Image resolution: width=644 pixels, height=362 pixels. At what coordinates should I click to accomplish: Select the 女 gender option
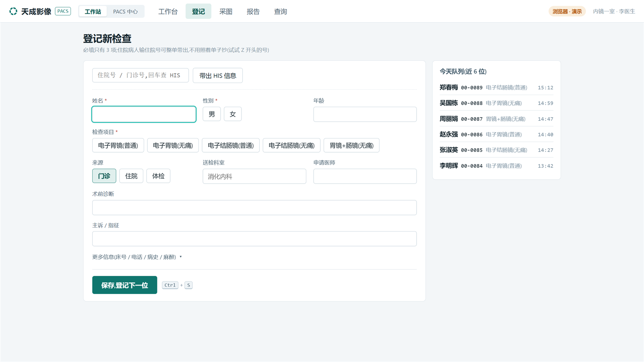coord(233,114)
